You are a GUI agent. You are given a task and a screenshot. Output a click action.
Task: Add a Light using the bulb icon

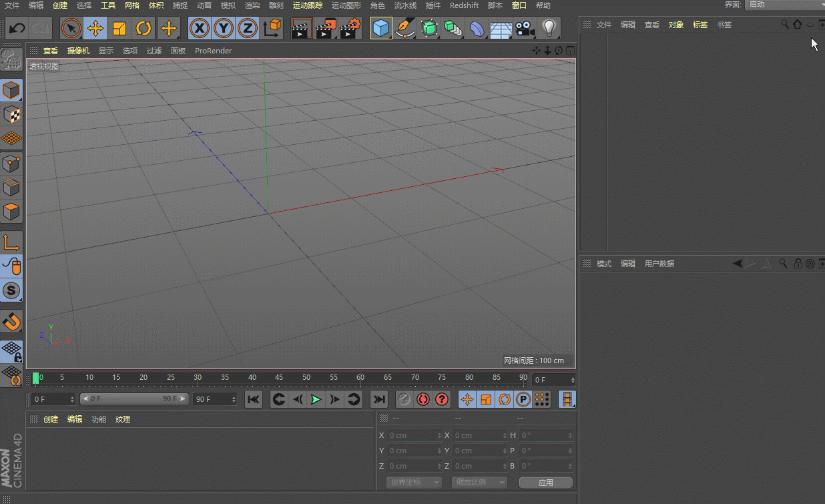[549, 28]
